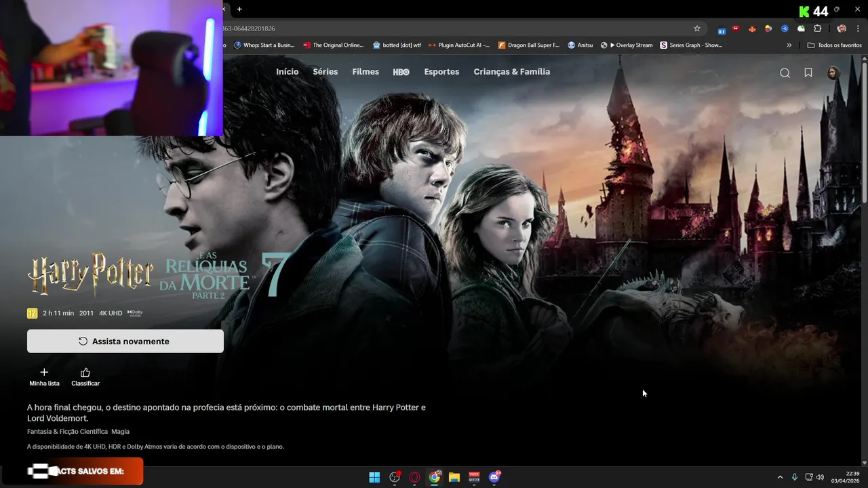Open the circular taskbar app with red badge
868x488 pixels.
(x=395, y=477)
